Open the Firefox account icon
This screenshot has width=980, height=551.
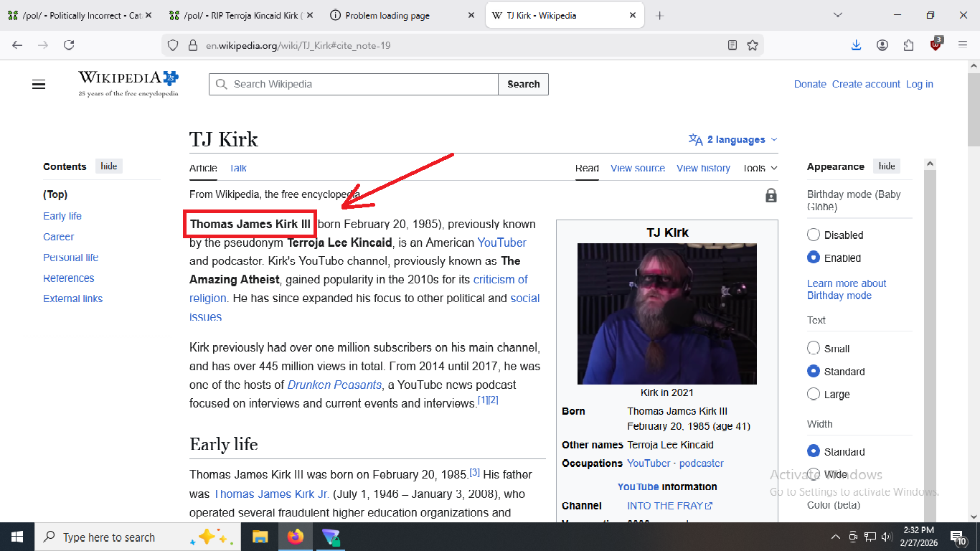[882, 45]
